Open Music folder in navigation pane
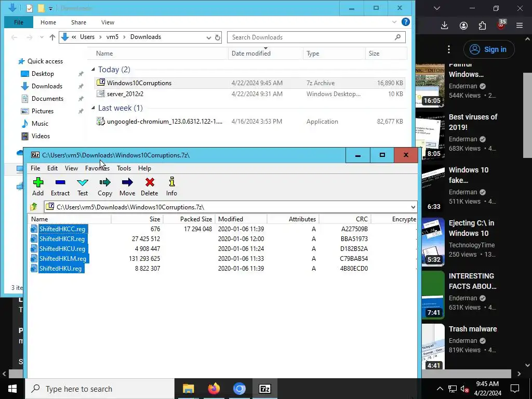532x399 pixels. tap(39, 124)
